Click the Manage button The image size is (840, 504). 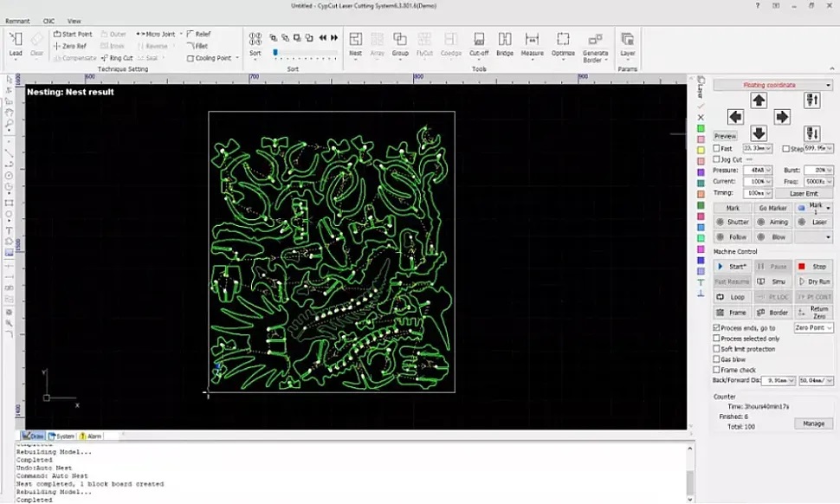[x=813, y=423]
